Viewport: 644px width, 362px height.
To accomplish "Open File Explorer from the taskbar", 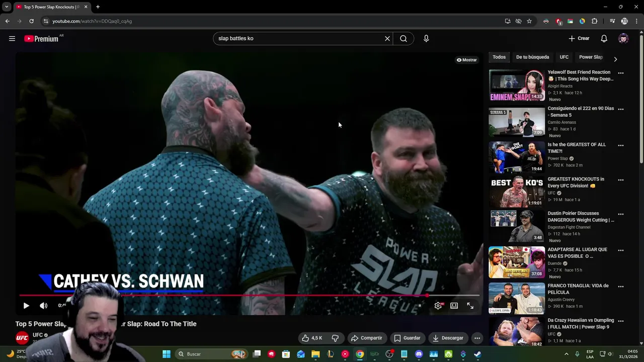I will 315,354.
